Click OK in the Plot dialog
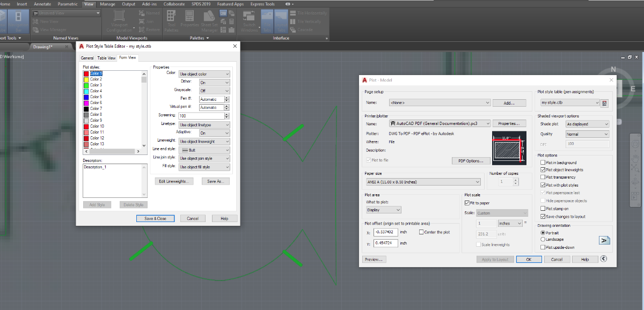The width and height of the screenshot is (644, 310). (x=529, y=259)
